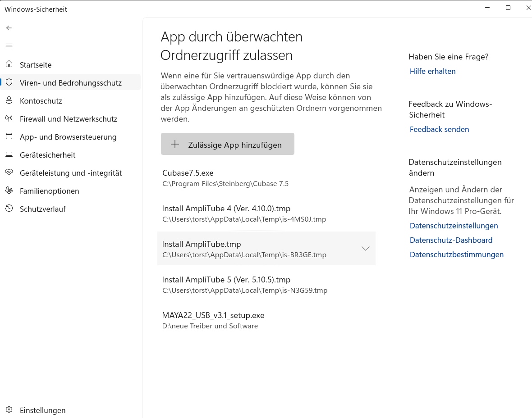Open Datenschutzeinstellungen link
This screenshot has height=418, width=532.
tap(454, 226)
